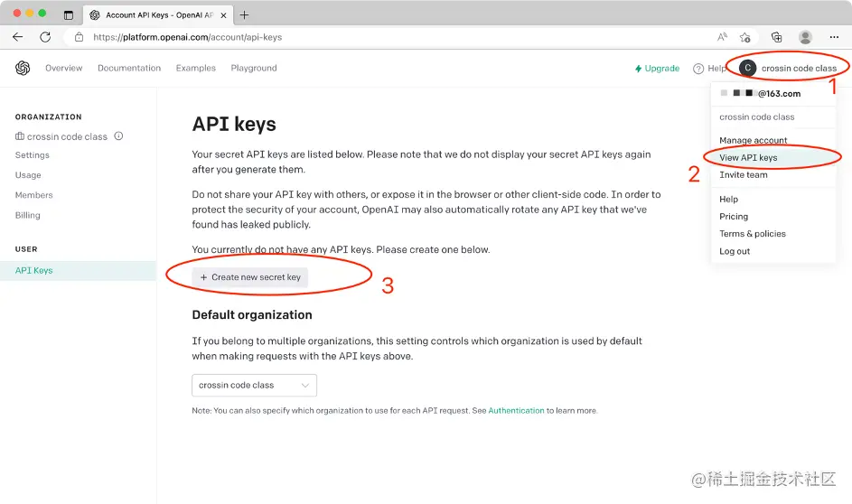Go to the Playground tab
852x504 pixels.
point(254,68)
